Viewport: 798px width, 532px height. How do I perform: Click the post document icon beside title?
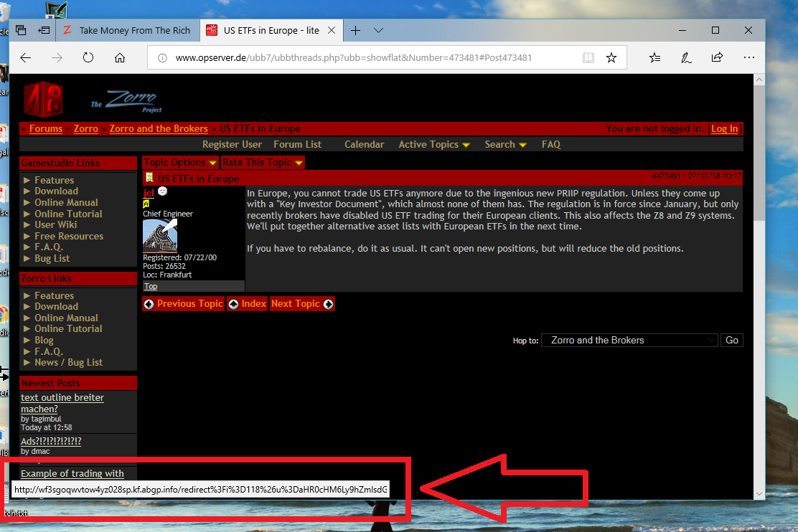click(149, 177)
